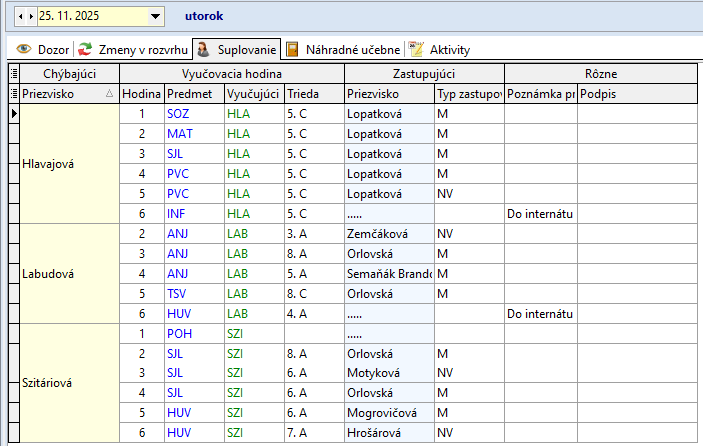
Task: Open column chooser icon beside Priezvisko header
Action: 13,93
